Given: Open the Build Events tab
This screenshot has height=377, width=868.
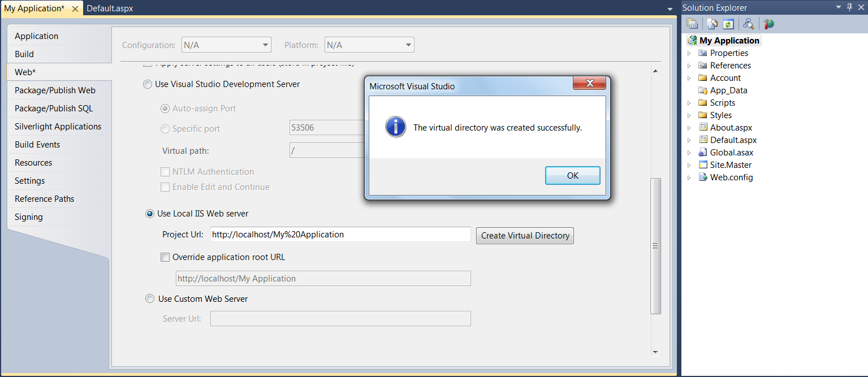Looking at the screenshot, I should 59,145.
